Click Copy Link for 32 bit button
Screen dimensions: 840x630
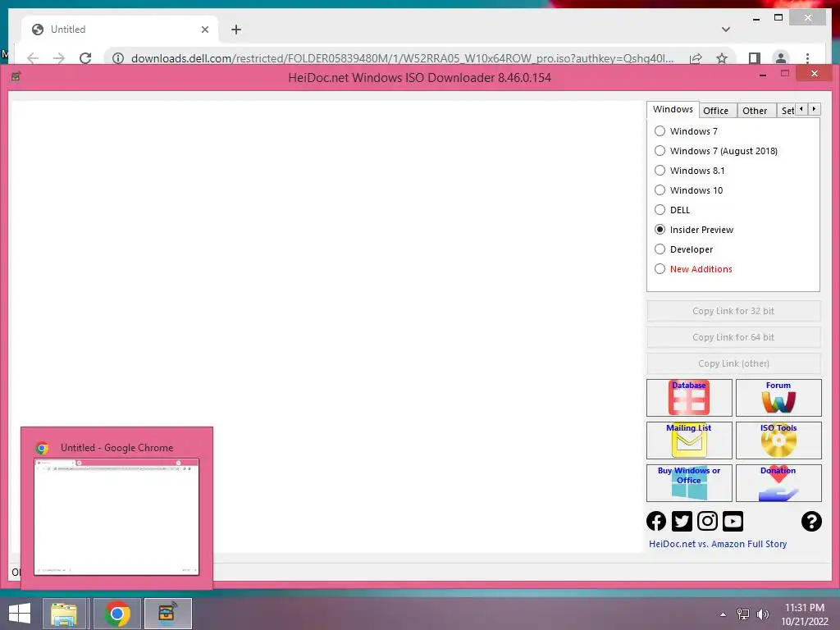(733, 311)
